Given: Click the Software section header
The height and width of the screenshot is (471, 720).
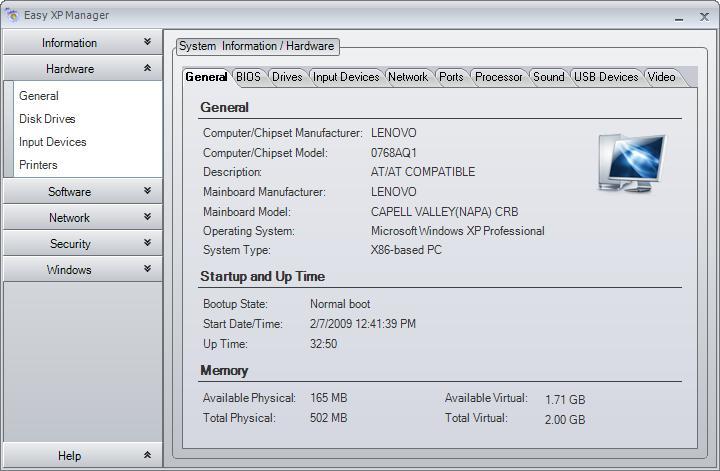Looking at the screenshot, I should 83,191.
